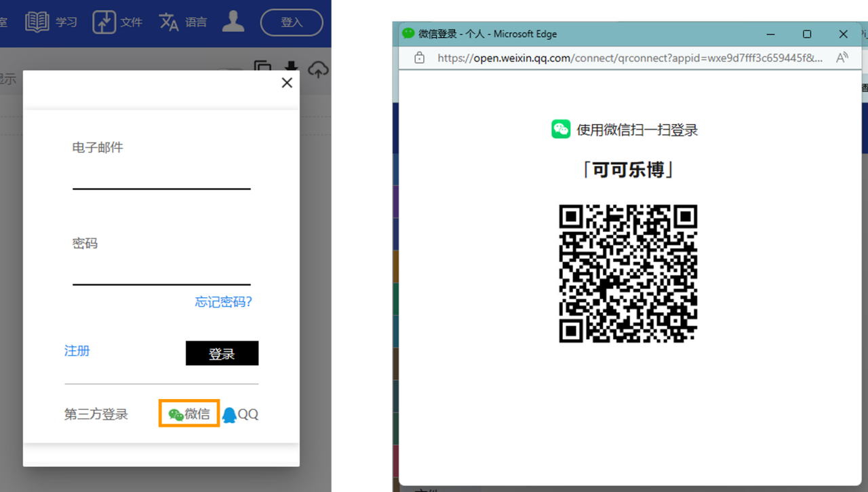The height and width of the screenshot is (492, 868).
Task: Focus the 电子邮件 input field
Action: pyautogui.click(x=161, y=176)
